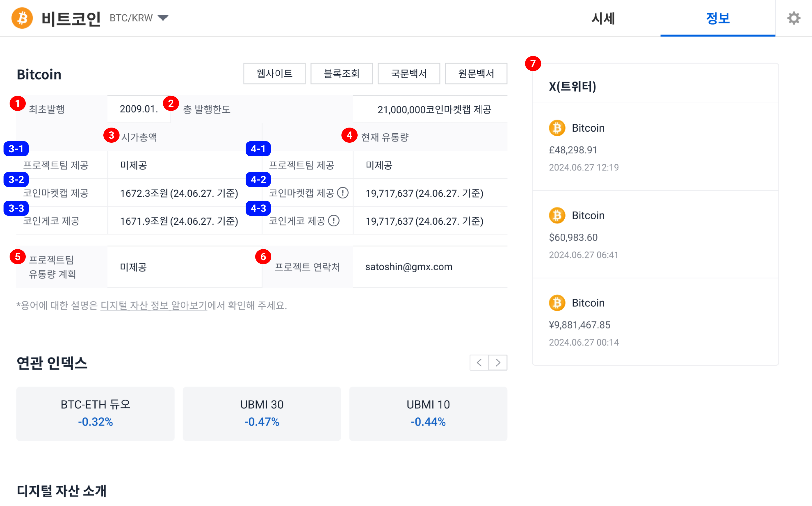This screenshot has height=506, width=812.
Task: Select the satoshin@gmx.com contact email
Action: [409, 267]
